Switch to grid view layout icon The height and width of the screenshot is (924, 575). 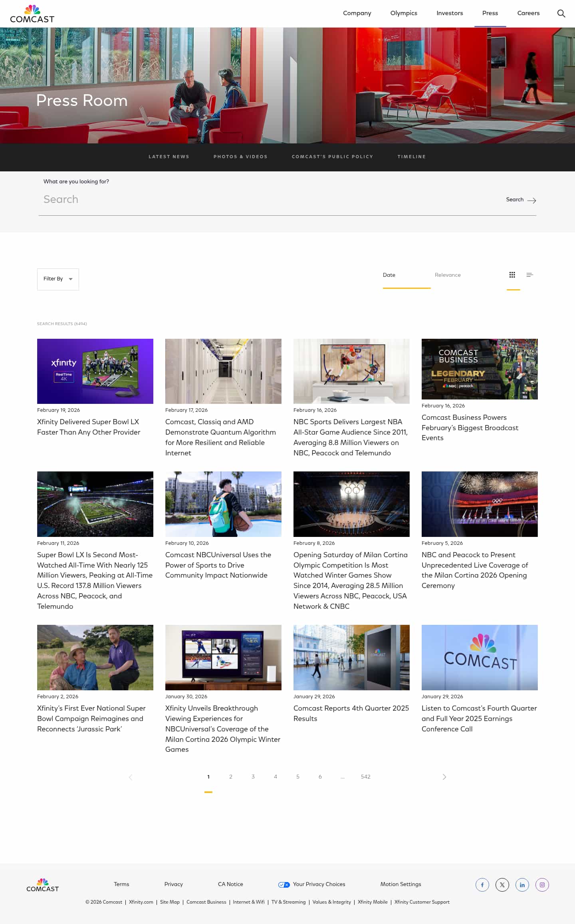[x=512, y=275]
